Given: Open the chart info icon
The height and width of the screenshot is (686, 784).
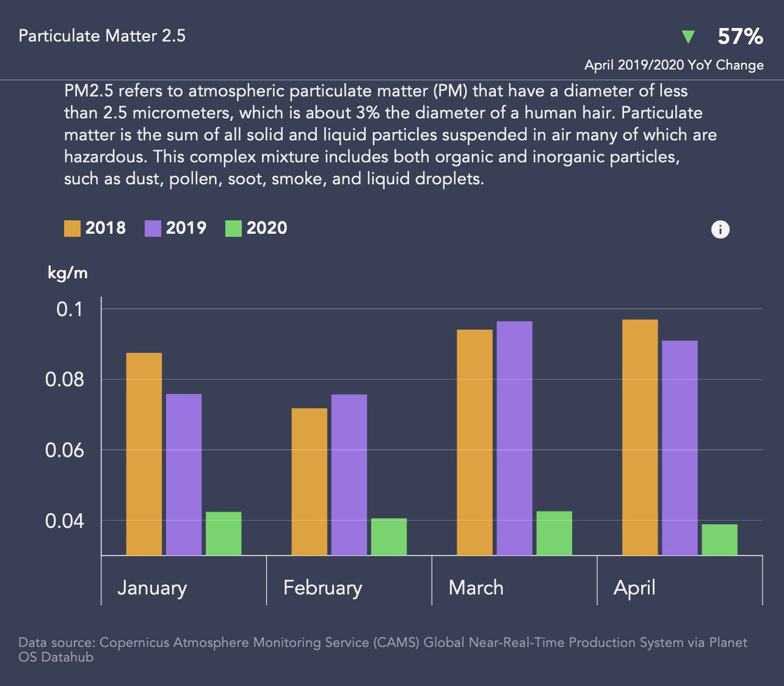Looking at the screenshot, I should [720, 229].
